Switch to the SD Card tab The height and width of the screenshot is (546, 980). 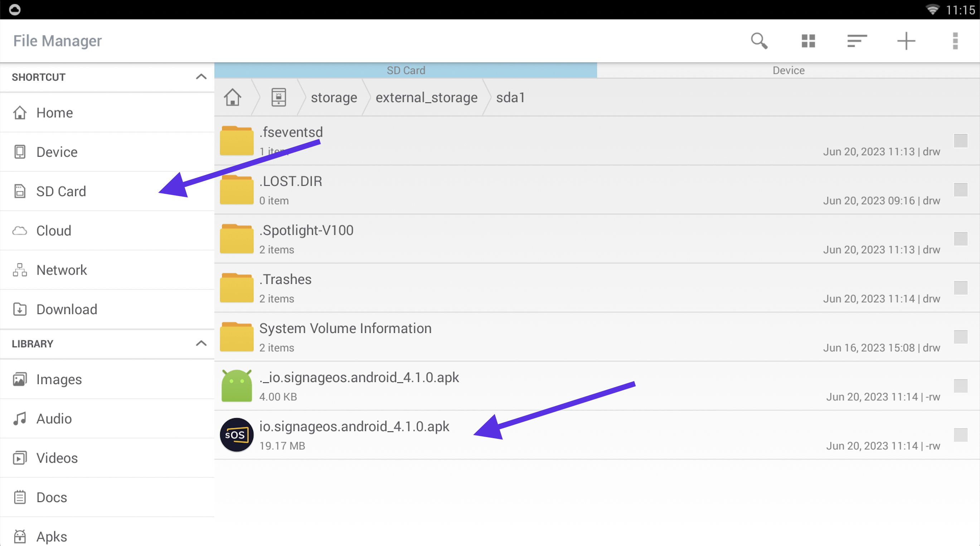[x=406, y=70]
